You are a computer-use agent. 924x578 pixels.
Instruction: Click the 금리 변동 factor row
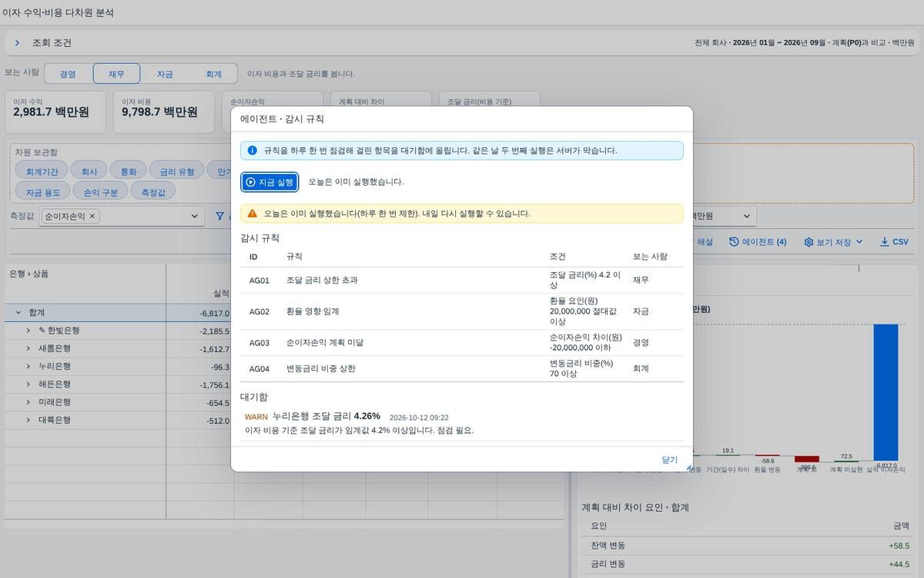[x=747, y=564]
